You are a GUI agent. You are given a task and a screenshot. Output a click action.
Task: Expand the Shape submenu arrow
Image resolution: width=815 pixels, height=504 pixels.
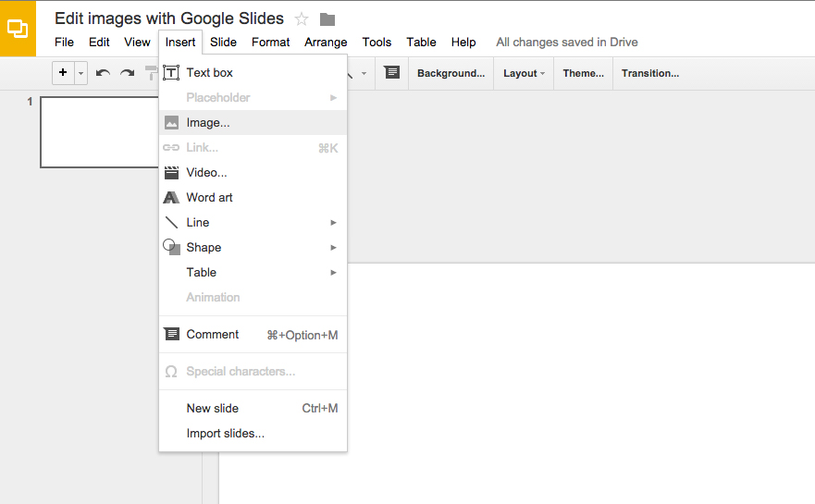[334, 247]
